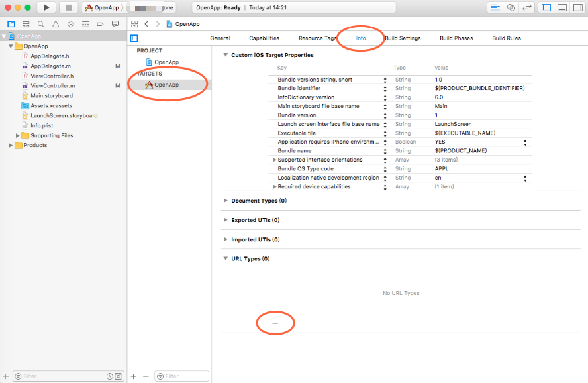The height and width of the screenshot is (383, 588).
Task: Expand the Supporting Files group
Action: (18, 135)
